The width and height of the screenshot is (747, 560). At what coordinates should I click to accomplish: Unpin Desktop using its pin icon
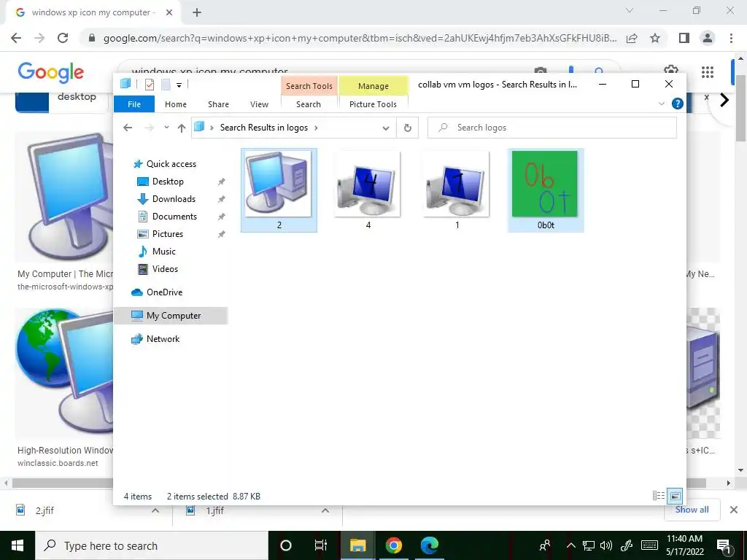point(221,182)
